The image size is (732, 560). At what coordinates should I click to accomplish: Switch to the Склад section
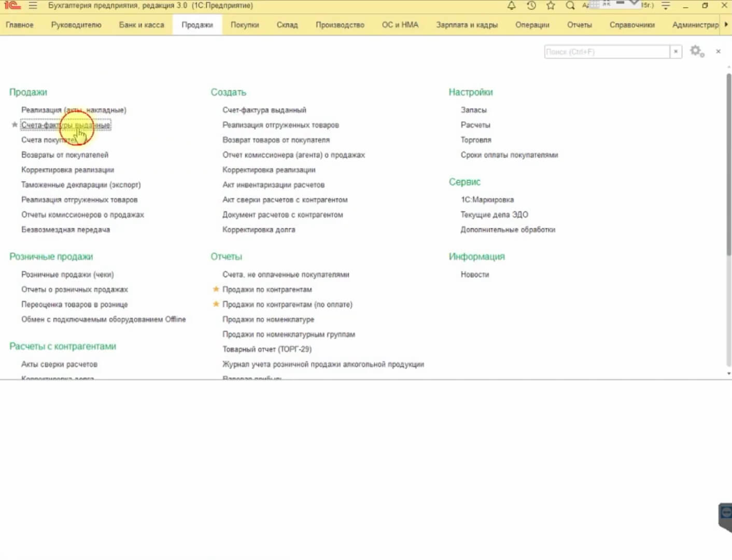(x=287, y=25)
